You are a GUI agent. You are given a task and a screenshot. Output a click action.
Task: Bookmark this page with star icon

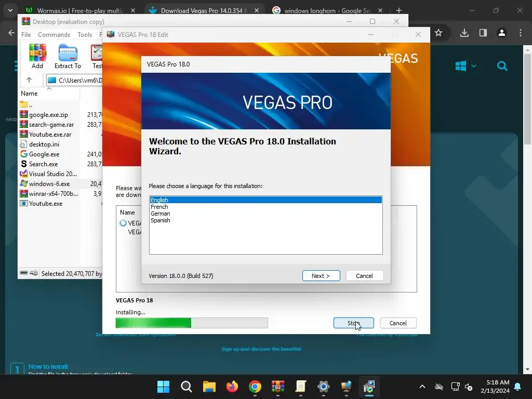click(438, 33)
